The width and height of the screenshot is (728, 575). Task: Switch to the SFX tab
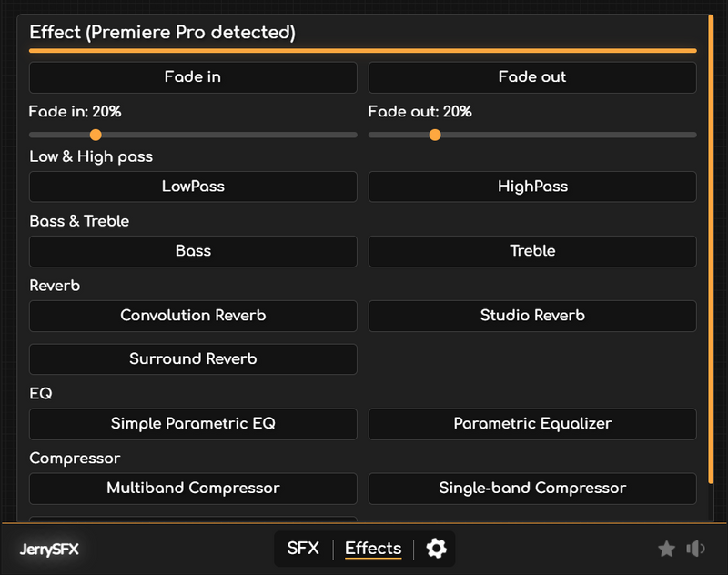tap(303, 549)
